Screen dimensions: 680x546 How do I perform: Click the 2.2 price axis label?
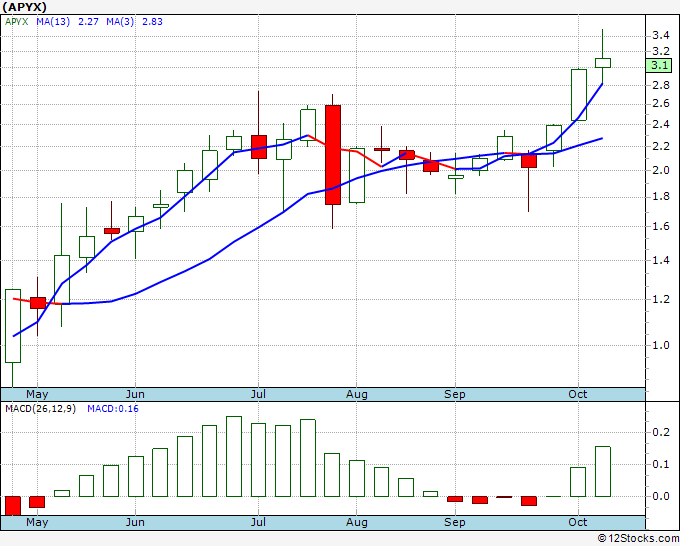point(660,146)
